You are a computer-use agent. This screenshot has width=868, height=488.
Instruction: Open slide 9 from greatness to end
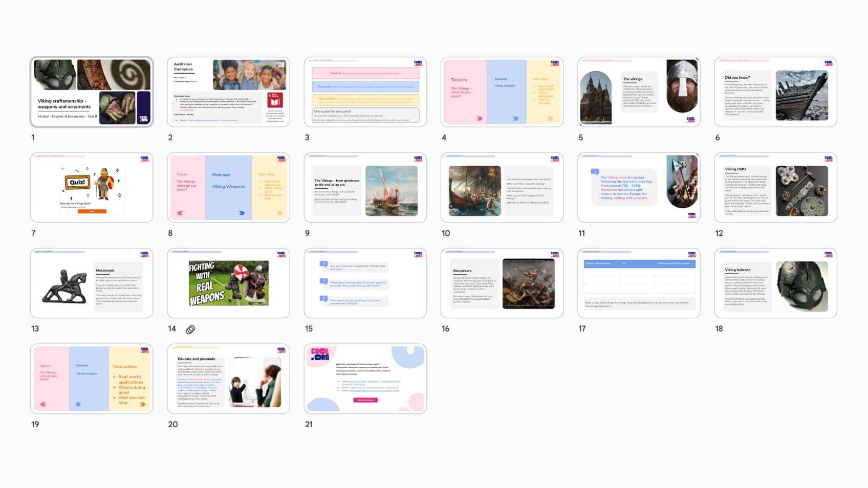click(365, 188)
